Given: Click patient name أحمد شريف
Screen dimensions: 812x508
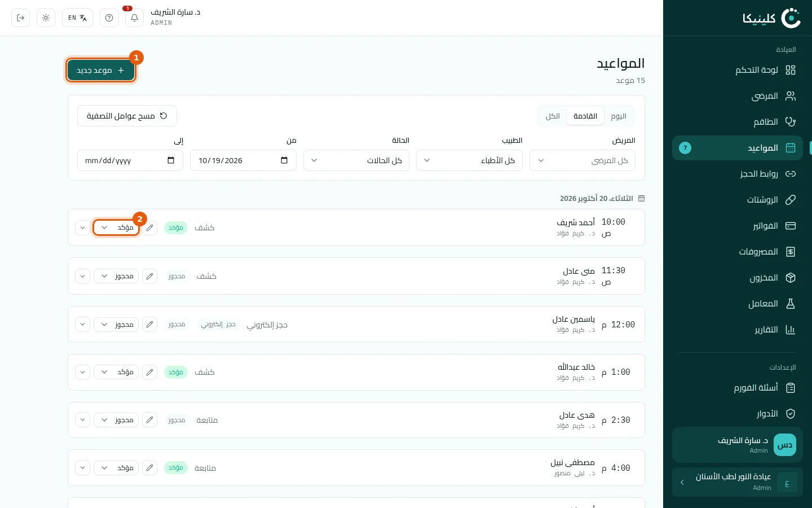Looking at the screenshot, I should [576, 222].
